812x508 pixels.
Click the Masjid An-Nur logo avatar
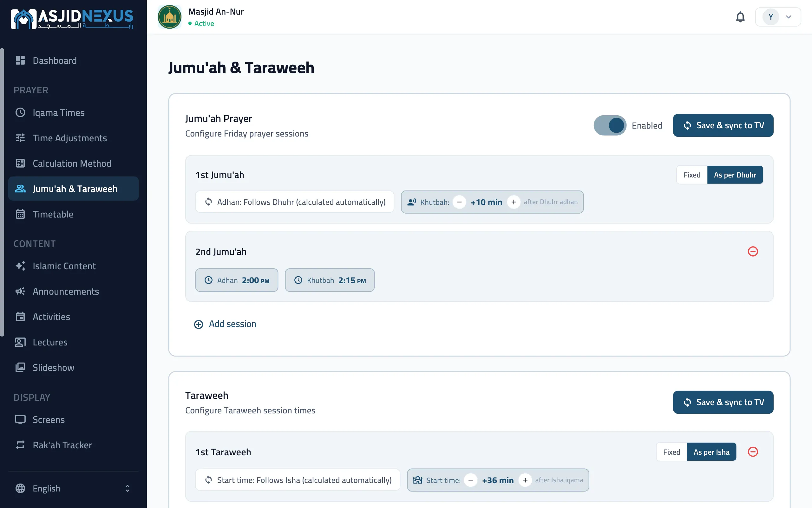169,17
